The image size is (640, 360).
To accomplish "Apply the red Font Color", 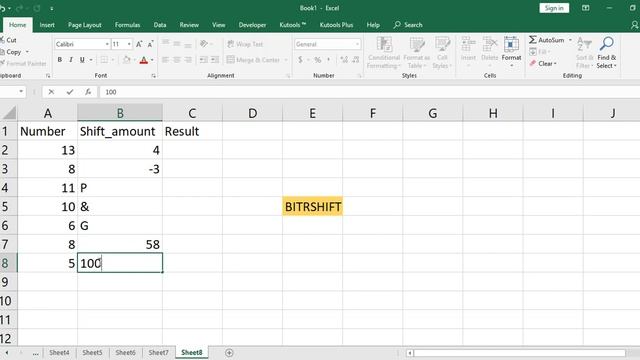I will 143,60.
